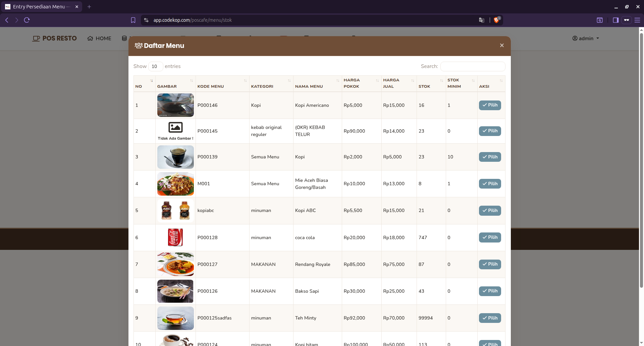Reload the page

[27, 20]
